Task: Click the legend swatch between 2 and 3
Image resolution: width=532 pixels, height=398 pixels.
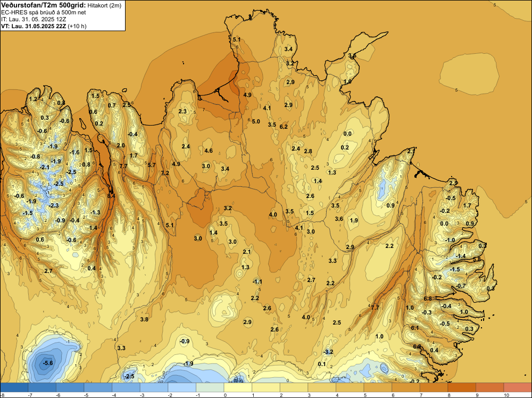Action: pyautogui.click(x=294, y=387)
